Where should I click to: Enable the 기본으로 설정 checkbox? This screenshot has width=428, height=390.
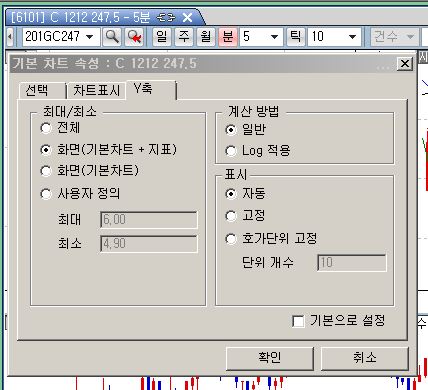click(298, 321)
